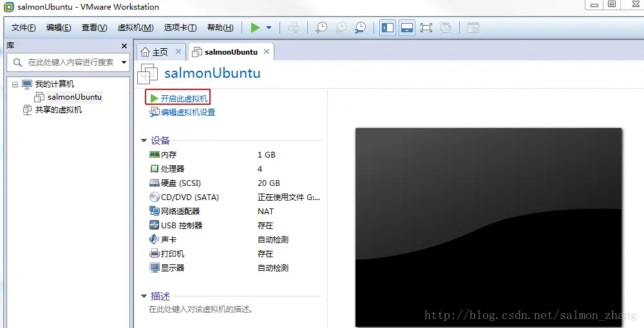Image resolution: width=644 pixels, height=328 pixels.
Task: Click the 硬盘 (SCSI) disk icon
Action: point(155,183)
